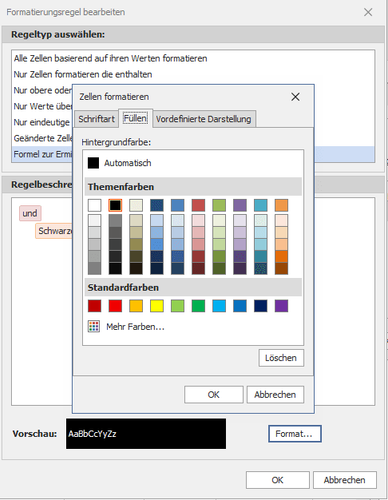
Task: Pick the medium blue theme color in top row
Action: tap(177, 205)
